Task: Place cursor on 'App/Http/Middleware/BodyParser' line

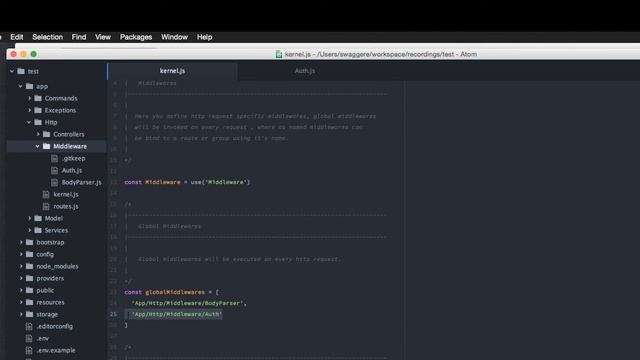Action: coord(189,303)
